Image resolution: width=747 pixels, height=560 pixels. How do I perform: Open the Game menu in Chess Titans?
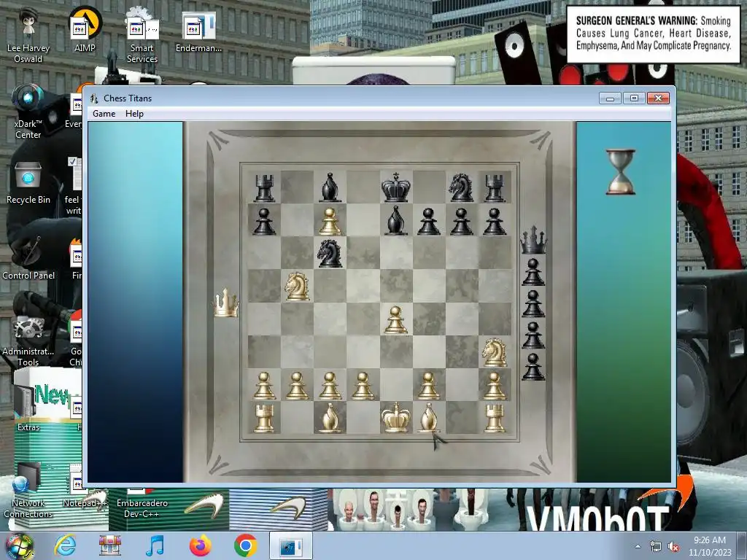click(104, 113)
